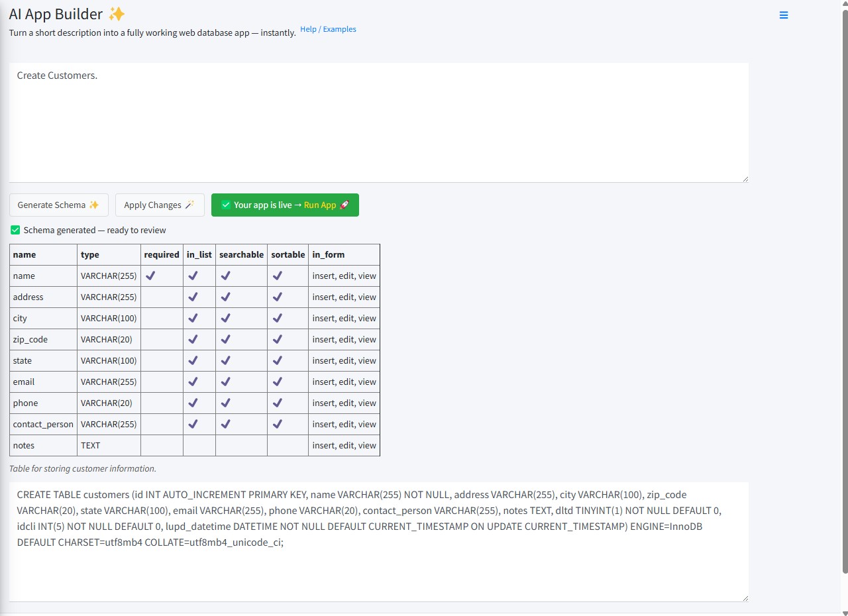Toggle in_list checkmark for email row
Viewport: 848px width, 616px height.
click(x=193, y=382)
